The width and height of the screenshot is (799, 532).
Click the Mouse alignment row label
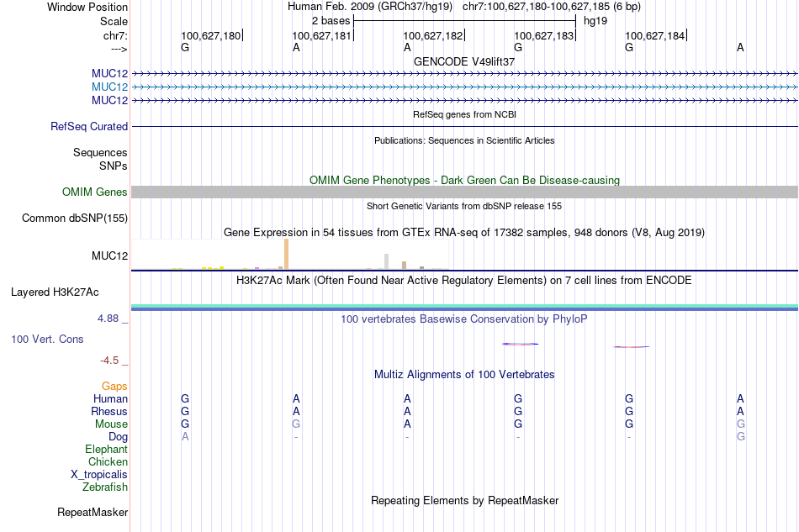112,424
